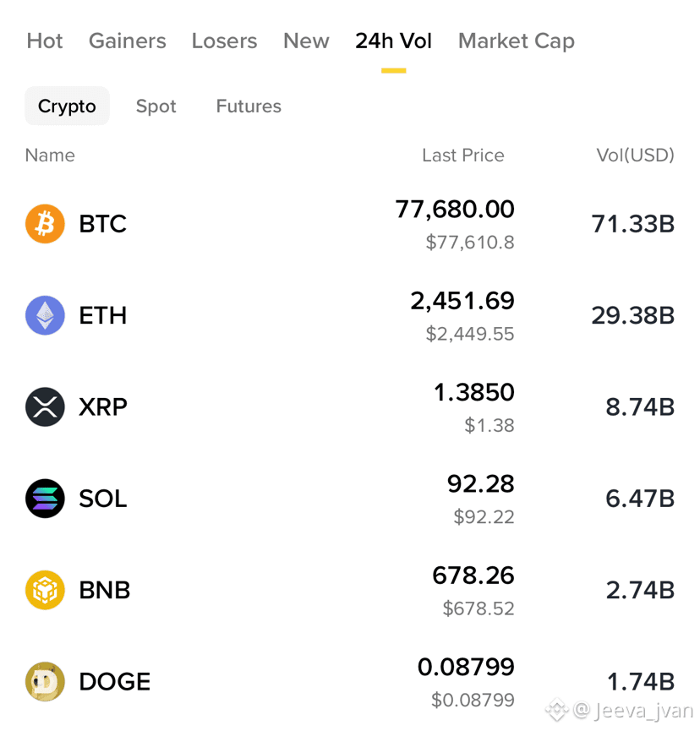This screenshot has width=700, height=731.
Task: Select the New tab
Action: (x=306, y=41)
